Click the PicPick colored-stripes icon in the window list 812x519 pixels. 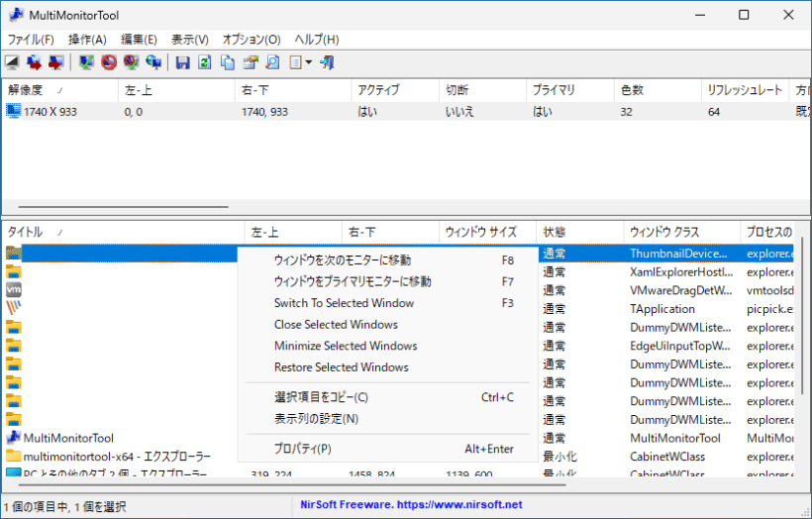(14, 308)
